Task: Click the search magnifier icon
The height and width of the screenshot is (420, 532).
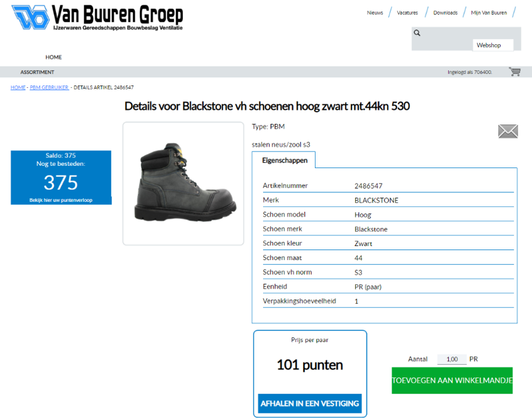Action: point(417,33)
